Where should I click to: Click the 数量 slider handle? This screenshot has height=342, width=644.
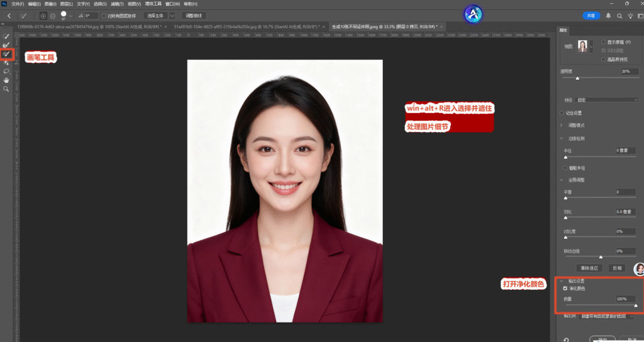pos(636,305)
